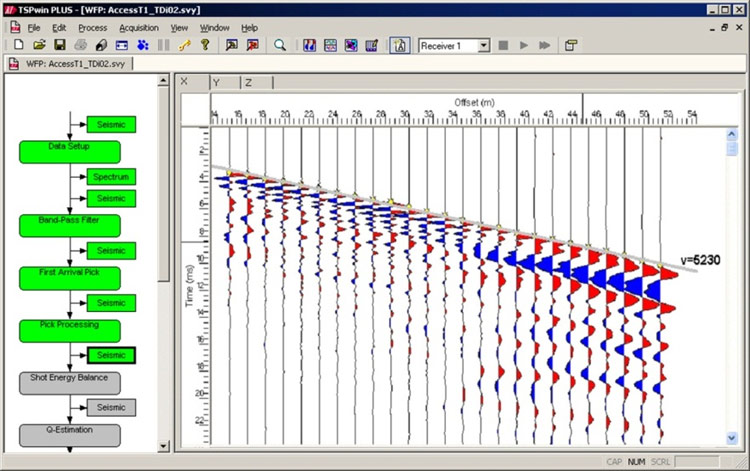Click the flow panel scrollbar up arrow
This screenshot has height=471, width=750.
(163, 80)
